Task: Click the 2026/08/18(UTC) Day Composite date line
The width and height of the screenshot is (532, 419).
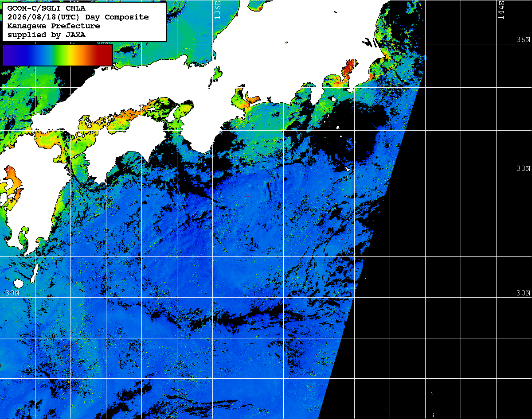Action: click(78, 17)
